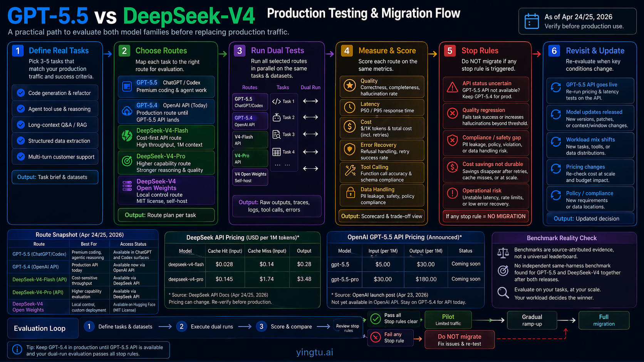644x362 pixels.
Task: Select the Quality star icon in Measure & Score
Action: (x=350, y=85)
